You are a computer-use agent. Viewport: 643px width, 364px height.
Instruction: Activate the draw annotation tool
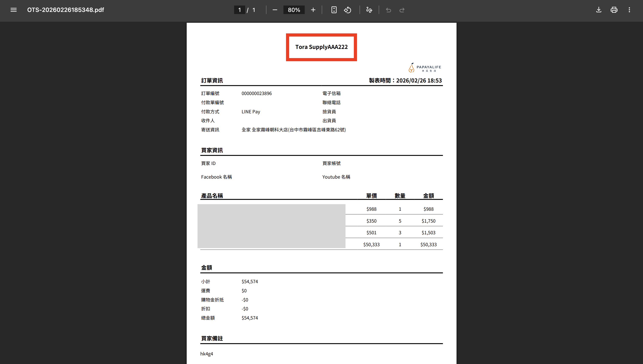(369, 10)
